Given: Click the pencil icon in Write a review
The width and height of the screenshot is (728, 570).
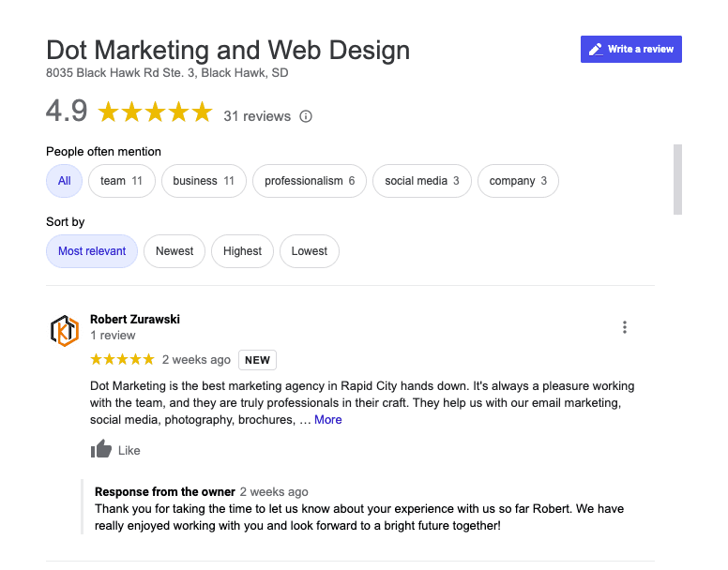Looking at the screenshot, I should (596, 49).
